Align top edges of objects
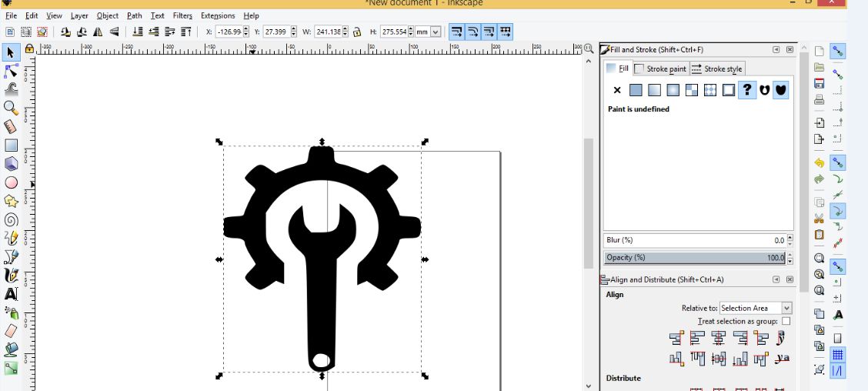Screen dimensions: 868x391 point(697,359)
